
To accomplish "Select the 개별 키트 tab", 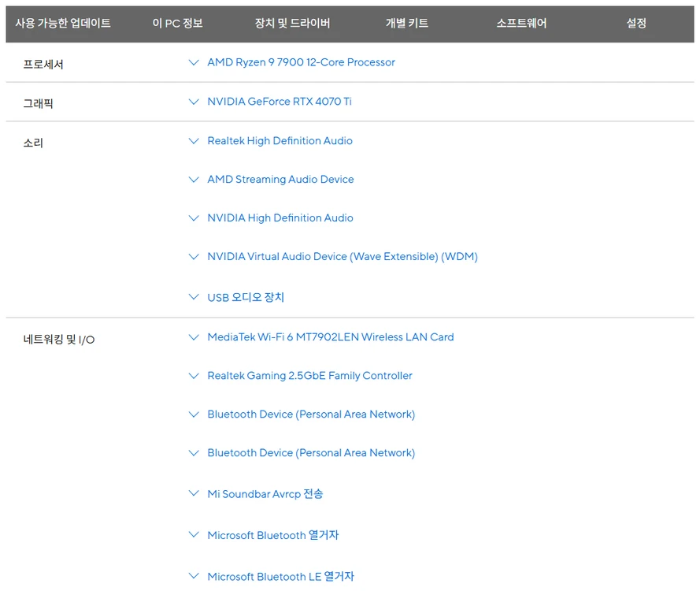I will (407, 23).
